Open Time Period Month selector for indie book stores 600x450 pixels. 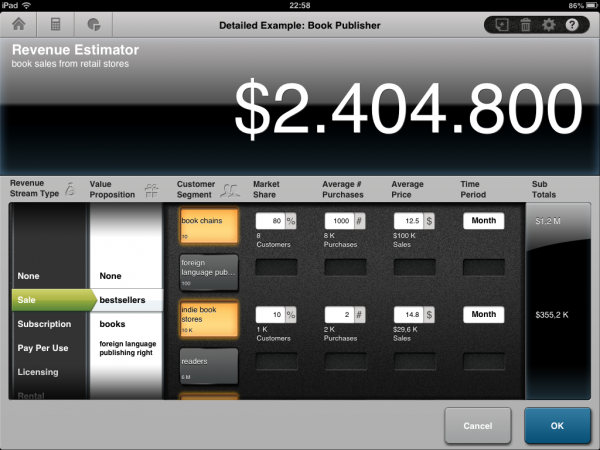483,314
